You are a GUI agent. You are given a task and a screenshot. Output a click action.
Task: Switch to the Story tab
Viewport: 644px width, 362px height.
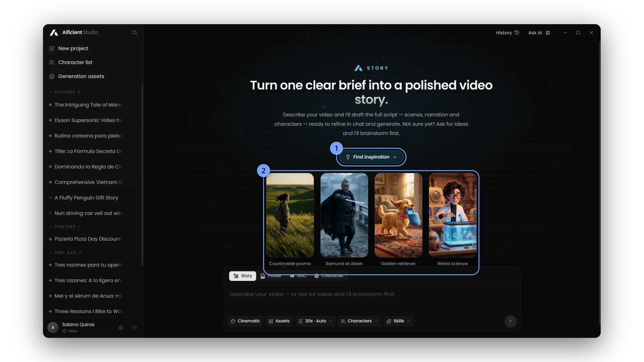point(243,276)
